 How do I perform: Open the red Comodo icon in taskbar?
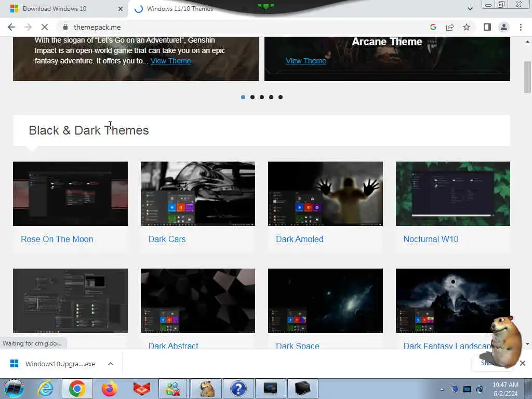[x=141, y=389]
